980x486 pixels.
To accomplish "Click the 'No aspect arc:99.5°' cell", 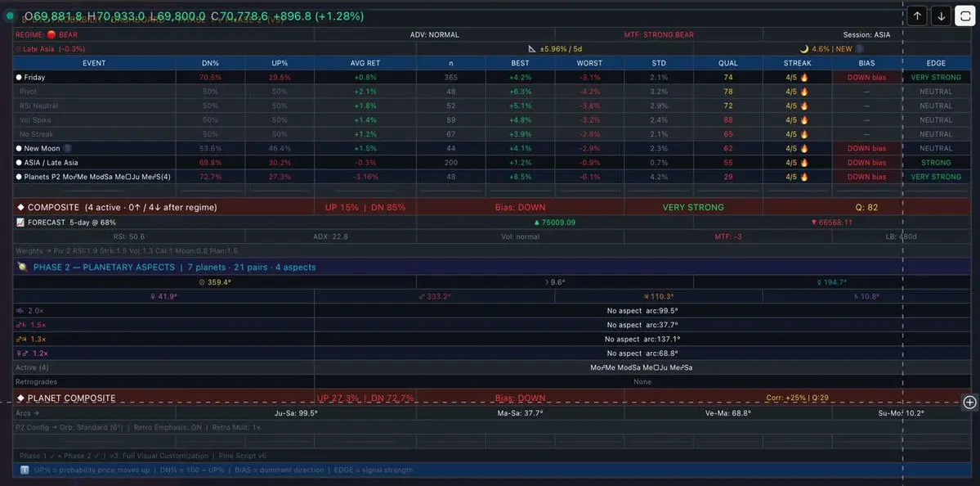I will [x=642, y=311].
